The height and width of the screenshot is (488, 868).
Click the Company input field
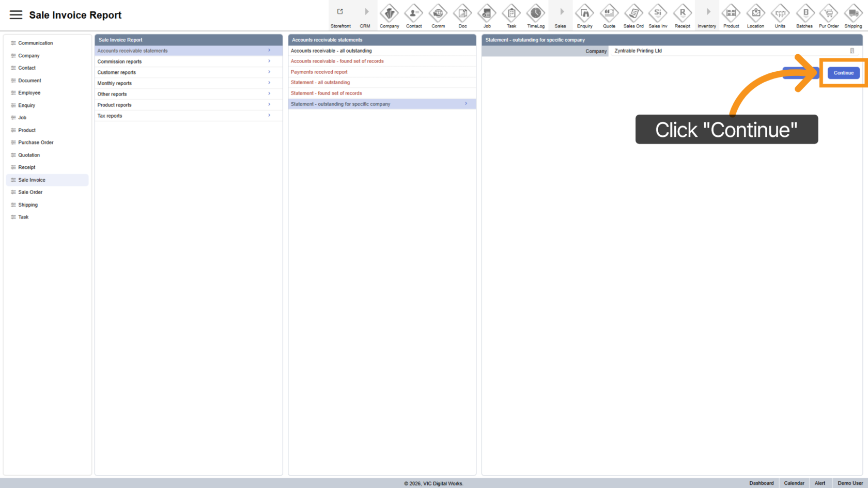[729, 51]
